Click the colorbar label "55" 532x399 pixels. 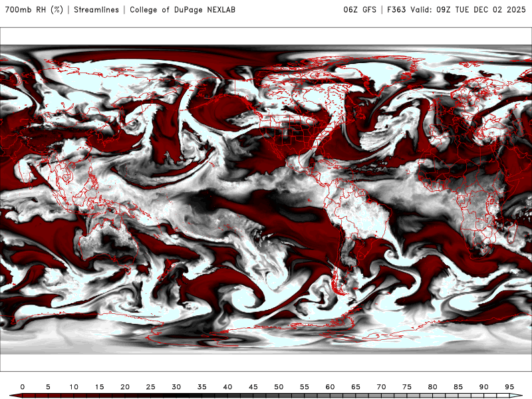point(305,387)
